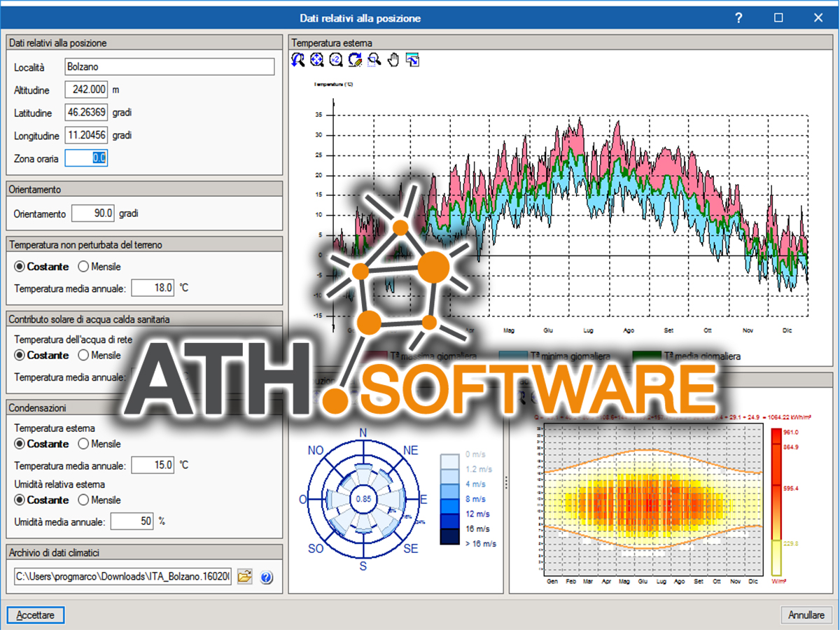This screenshot has height=630, width=840.
Task: Click the SE direction label on wind rose
Action: [x=409, y=549]
